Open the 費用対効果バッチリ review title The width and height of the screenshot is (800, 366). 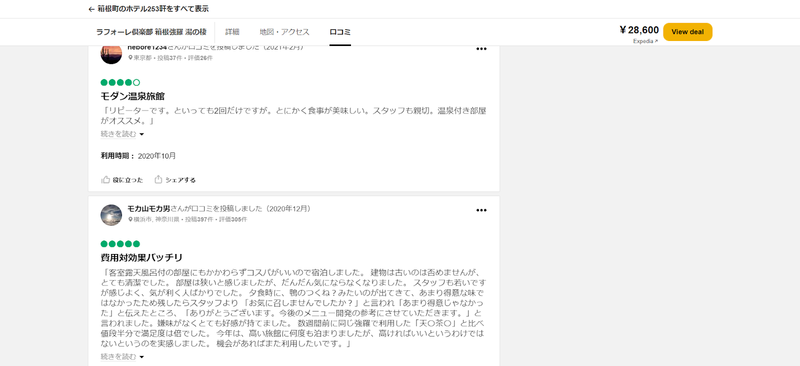click(141, 257)
